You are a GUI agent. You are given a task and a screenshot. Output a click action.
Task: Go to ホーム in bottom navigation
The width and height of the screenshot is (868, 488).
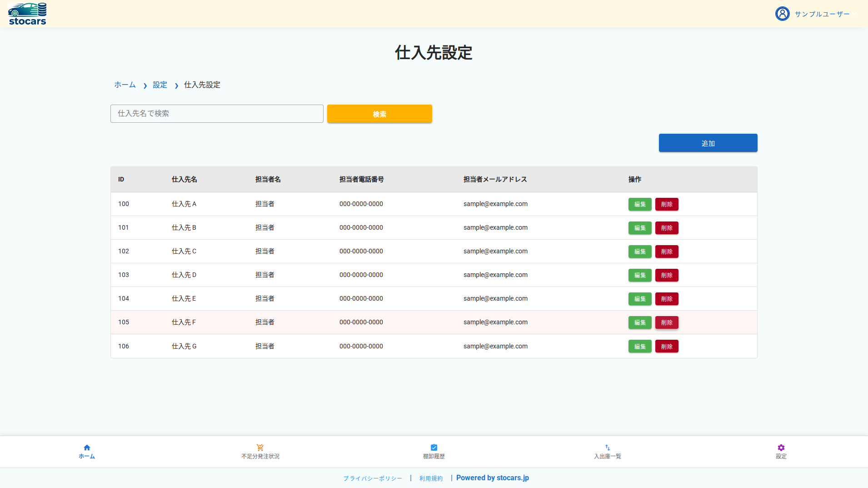[87, 452]
